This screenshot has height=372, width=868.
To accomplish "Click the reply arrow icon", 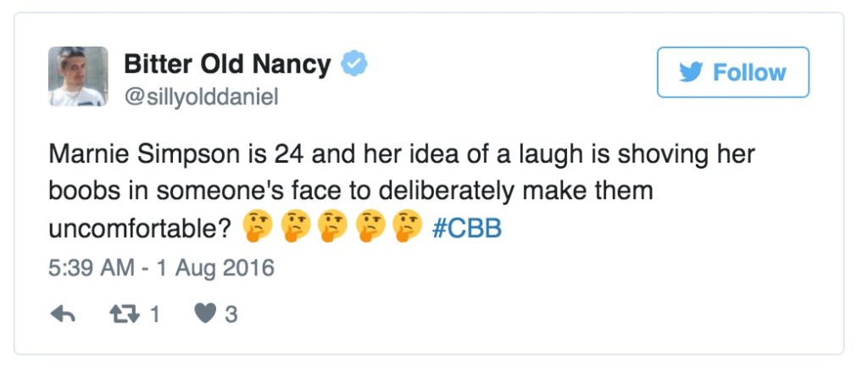I will pyautogui.click(x=63, y=315).
